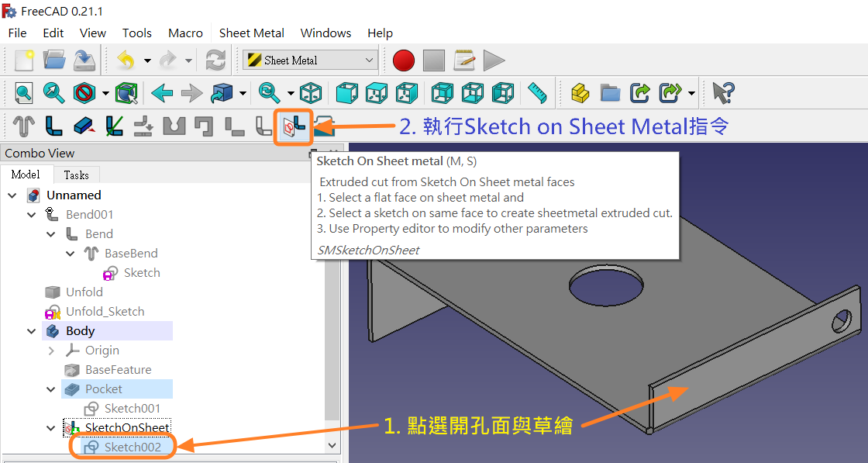
Task: Open the Macro menu
Action: pos(185,33)
